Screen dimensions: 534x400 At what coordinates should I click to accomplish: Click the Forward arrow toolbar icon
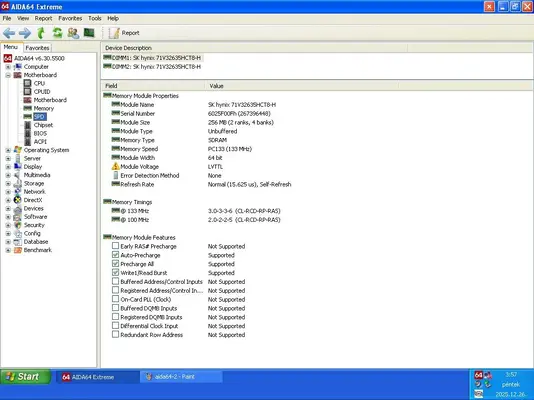(x=25, y=33)
